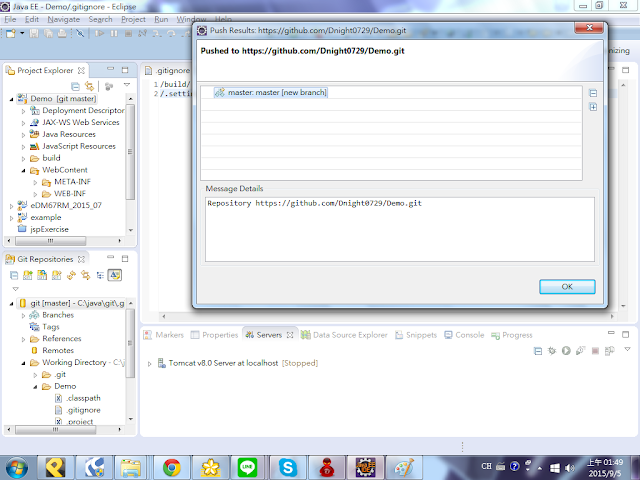The width and height of the screenshot is (640, 480).
Task: Open Skype from the taskbar
Action: click(288, 467)
